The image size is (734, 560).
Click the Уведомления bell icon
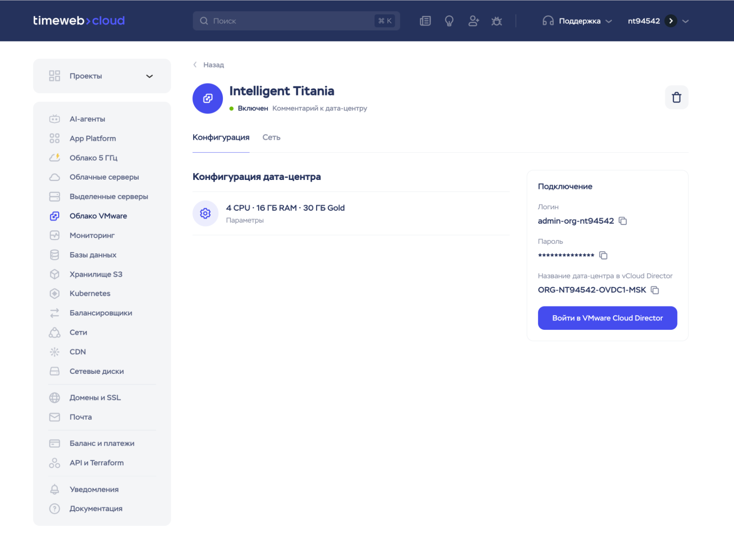(54, 489)
